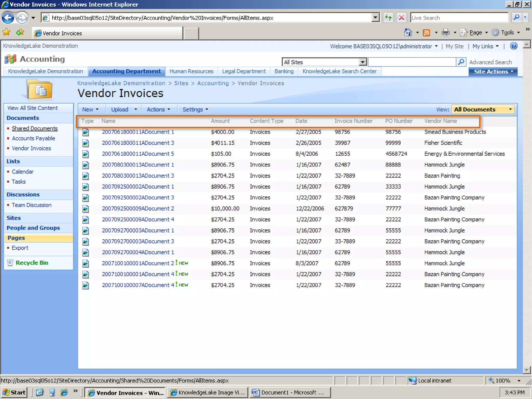Open the All Documents view dropdown
This screenshot has width=532, height=399.
(483, 109)
